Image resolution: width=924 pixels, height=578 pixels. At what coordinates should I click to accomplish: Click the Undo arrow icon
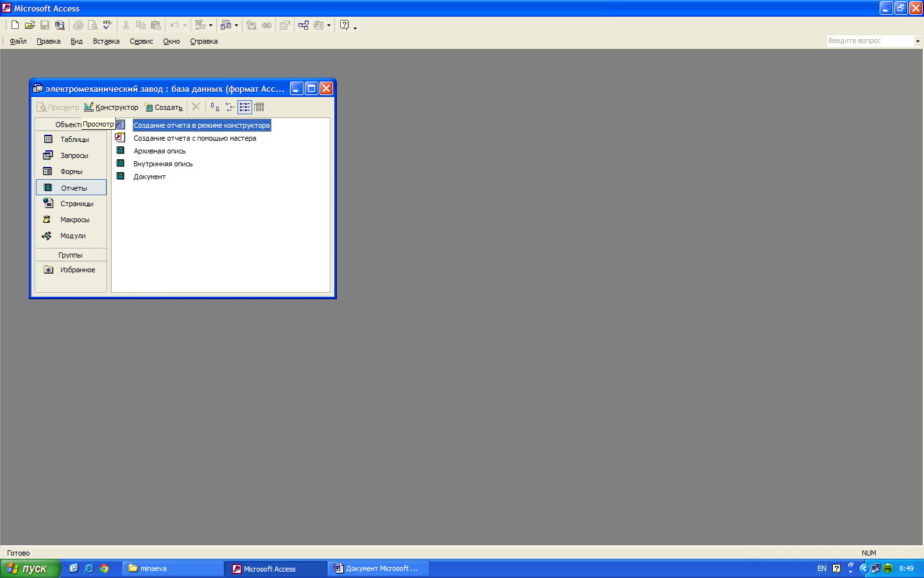tap(174, 25)
